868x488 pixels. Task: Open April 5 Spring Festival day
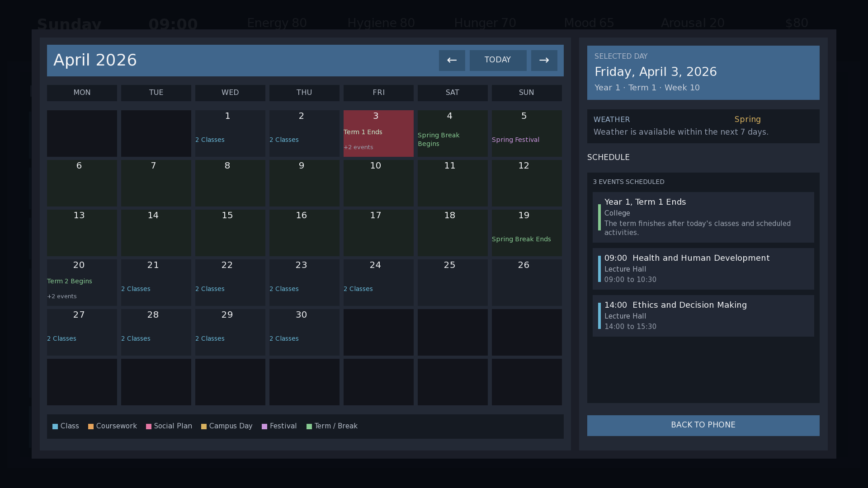tap(527, 133)
